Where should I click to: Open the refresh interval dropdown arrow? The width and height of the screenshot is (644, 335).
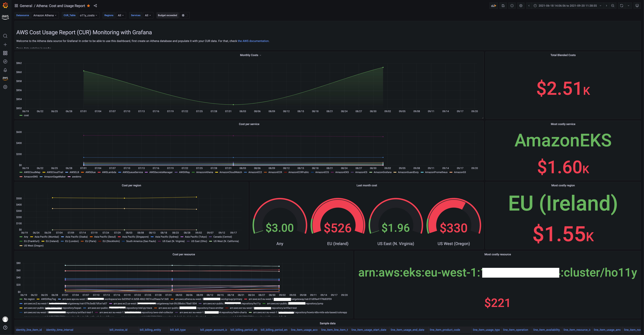628,6
